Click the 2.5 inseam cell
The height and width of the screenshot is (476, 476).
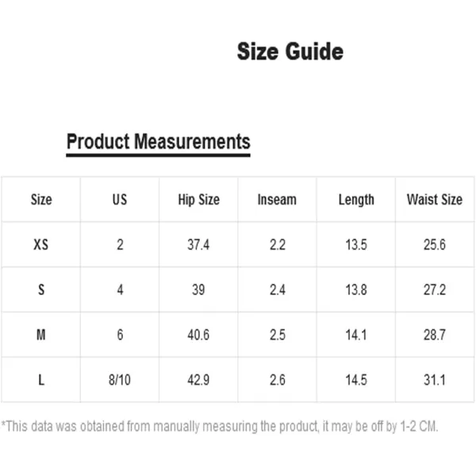click(x=278, y=335)
